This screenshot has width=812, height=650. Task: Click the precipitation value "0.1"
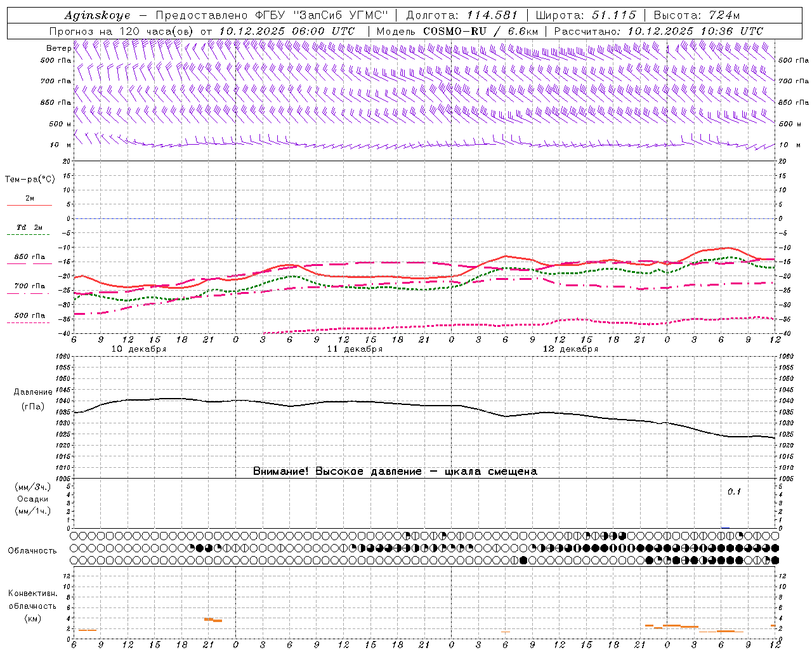point(734,491)
